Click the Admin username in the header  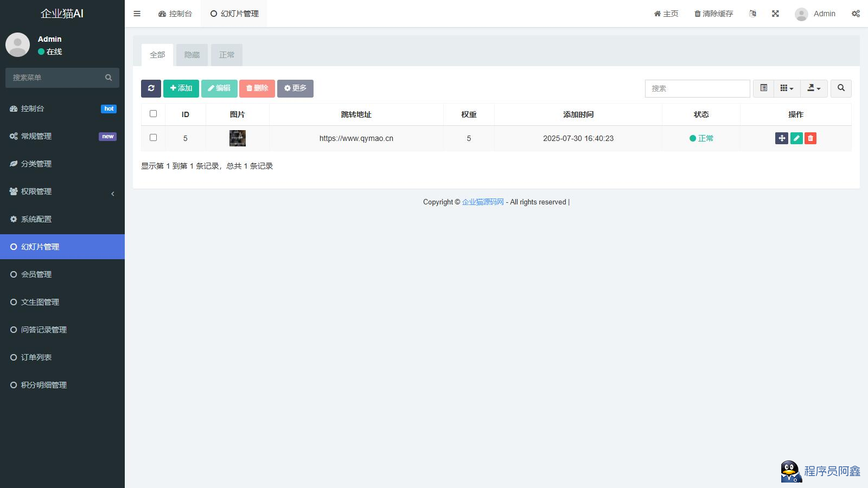[x=824, y=14]
